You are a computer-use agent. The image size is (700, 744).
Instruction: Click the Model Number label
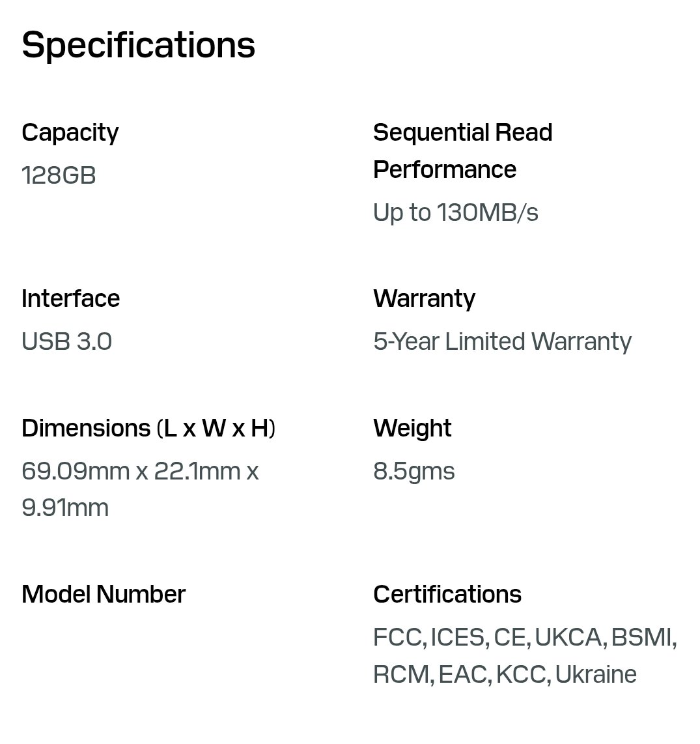[x=104, y=594]
